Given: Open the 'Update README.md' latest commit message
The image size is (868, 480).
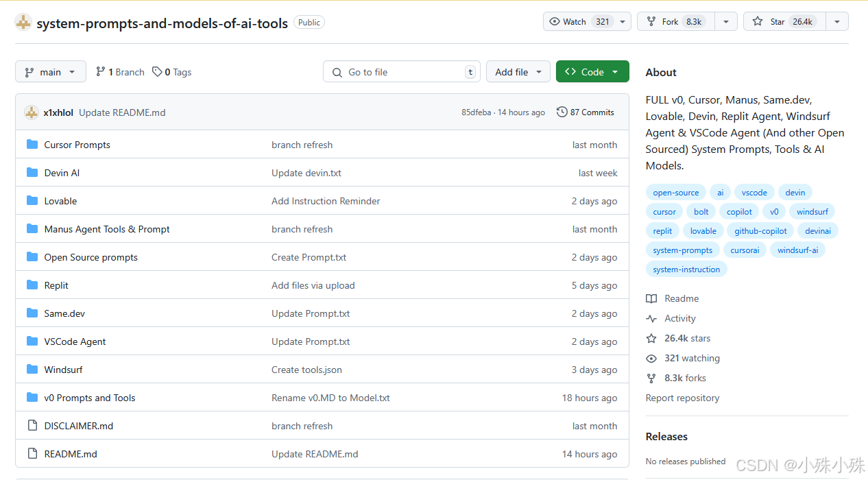Looking at the screenshot, I should [122, 112].
